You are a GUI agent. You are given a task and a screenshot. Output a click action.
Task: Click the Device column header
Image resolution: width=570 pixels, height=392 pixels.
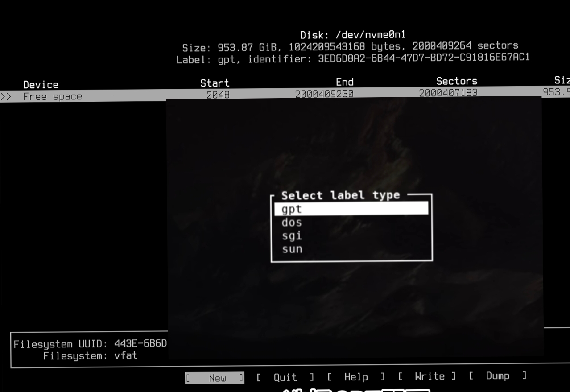coord(41,84)
